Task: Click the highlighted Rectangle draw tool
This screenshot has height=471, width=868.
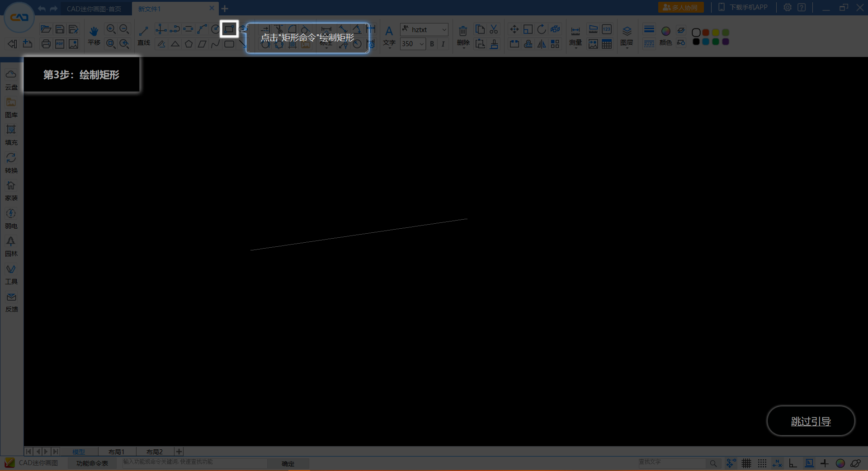Action: (229, 29)
